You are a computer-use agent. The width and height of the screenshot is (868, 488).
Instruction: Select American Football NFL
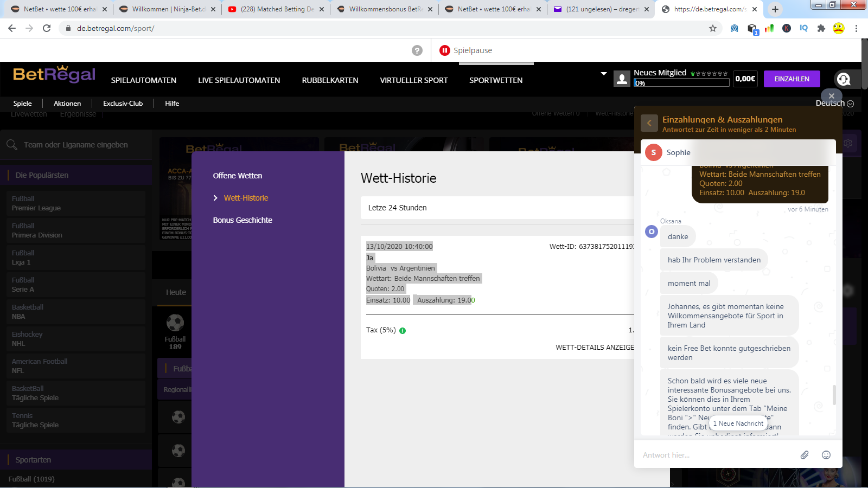pos(76,366)
